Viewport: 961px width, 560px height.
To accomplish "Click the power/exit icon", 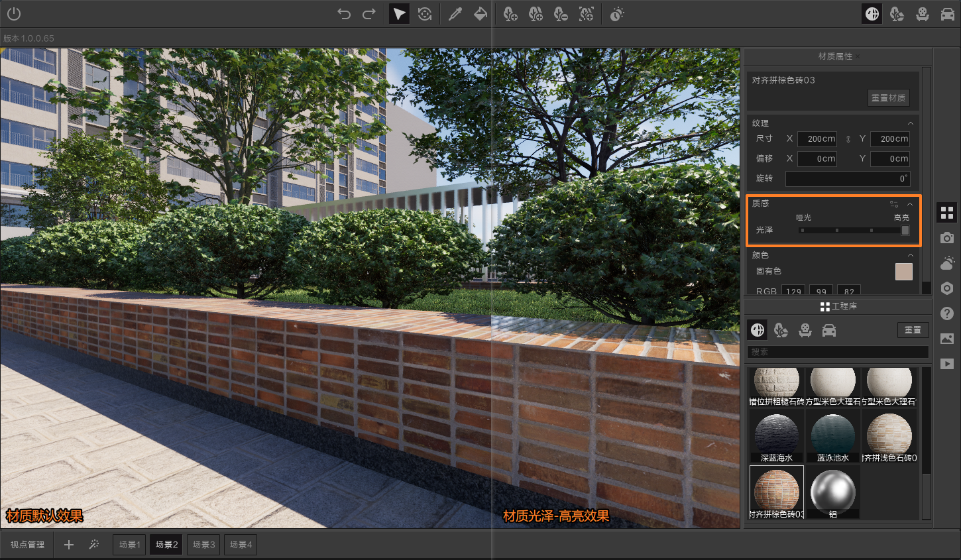I will (14, 14).
